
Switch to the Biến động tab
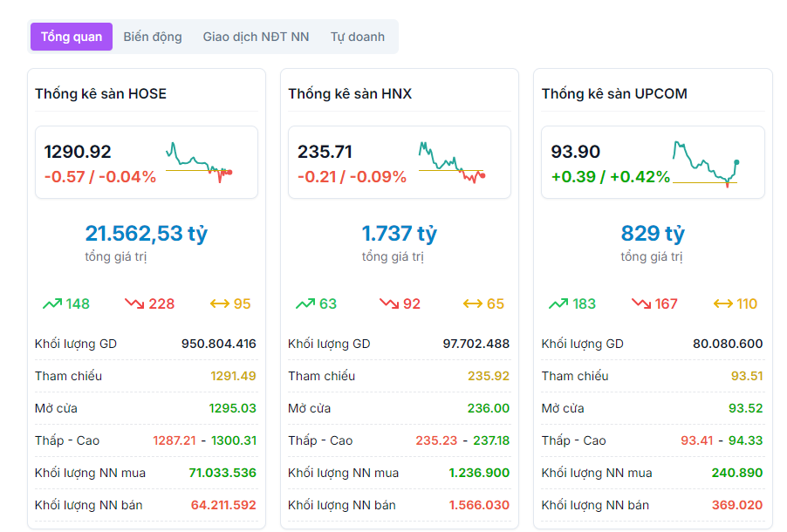153,37
